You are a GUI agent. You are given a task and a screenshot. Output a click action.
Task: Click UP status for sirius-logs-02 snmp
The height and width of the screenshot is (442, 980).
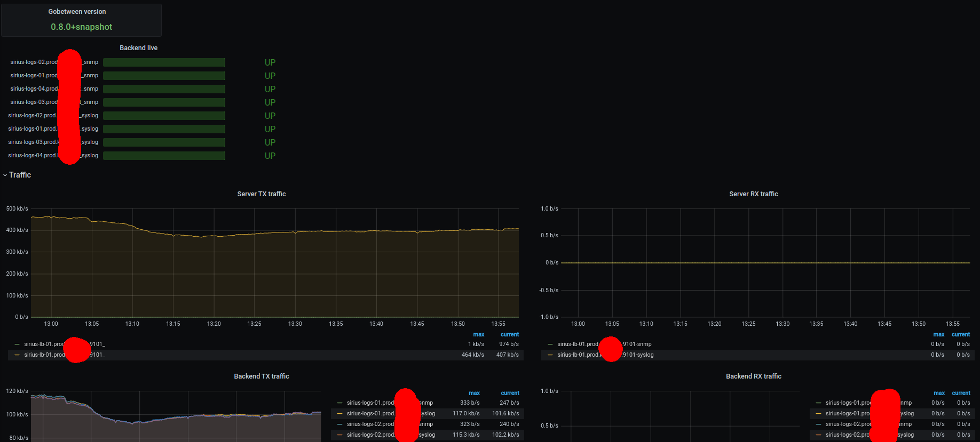pyautogui.click(x=270, y=62)
